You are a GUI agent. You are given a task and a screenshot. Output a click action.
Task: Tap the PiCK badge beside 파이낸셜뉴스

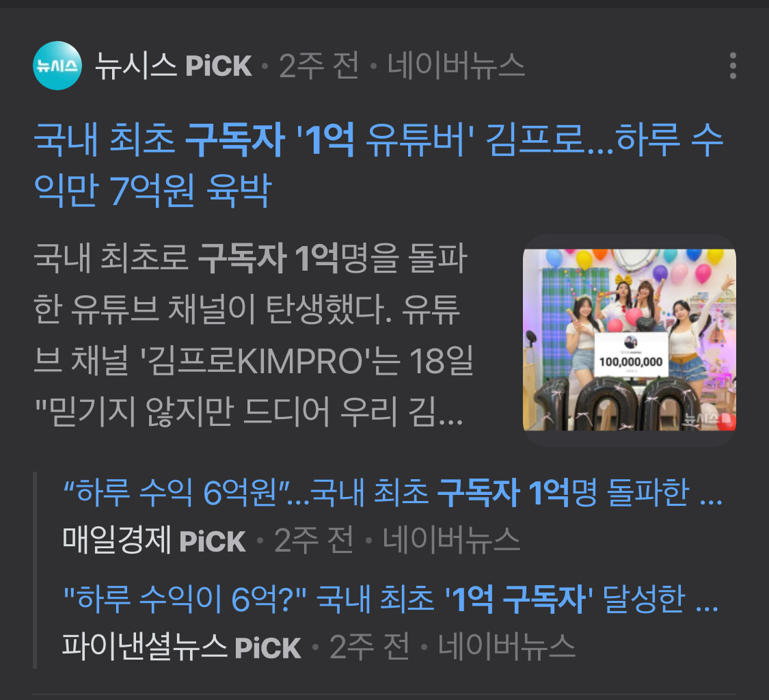(268, 647)
